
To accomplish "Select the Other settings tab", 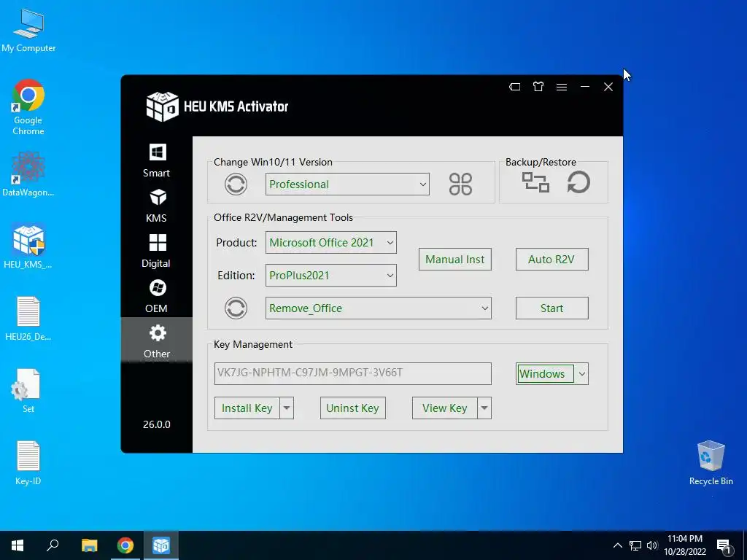I will pyautogui.click(x=157, y=341).
